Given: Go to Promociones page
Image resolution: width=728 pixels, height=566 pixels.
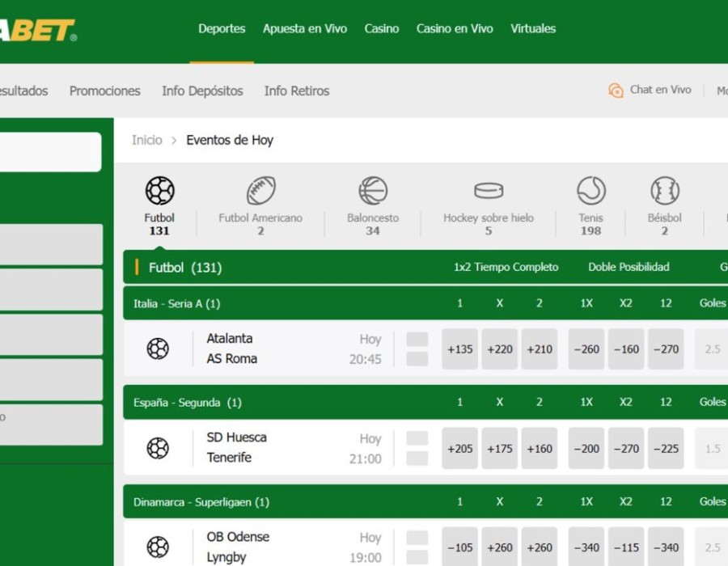Looking at the screenshot, I should tap(104, 91).
